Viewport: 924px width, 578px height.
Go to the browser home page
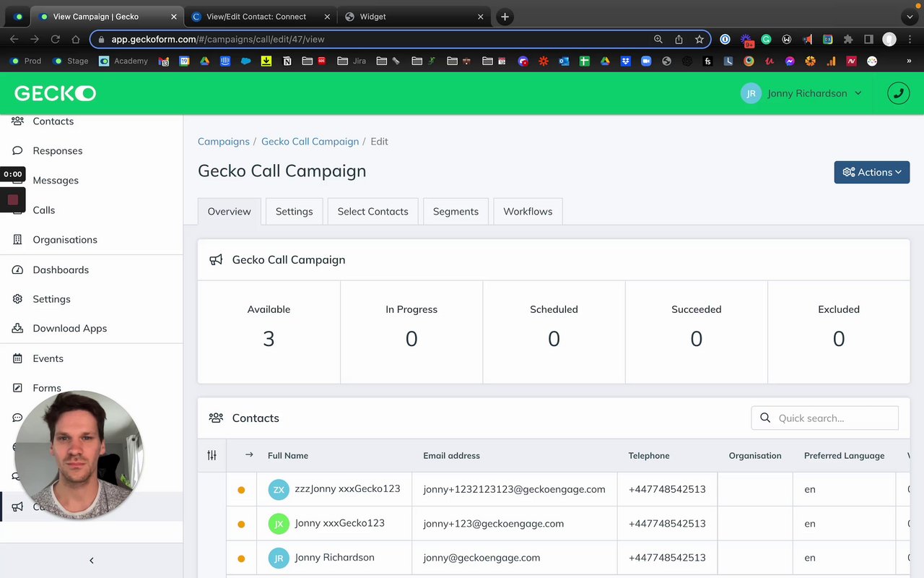point(76,39)
